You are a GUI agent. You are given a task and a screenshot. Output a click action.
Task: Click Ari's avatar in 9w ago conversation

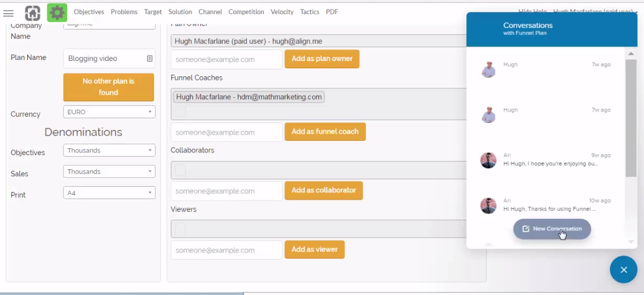point(488,160)
